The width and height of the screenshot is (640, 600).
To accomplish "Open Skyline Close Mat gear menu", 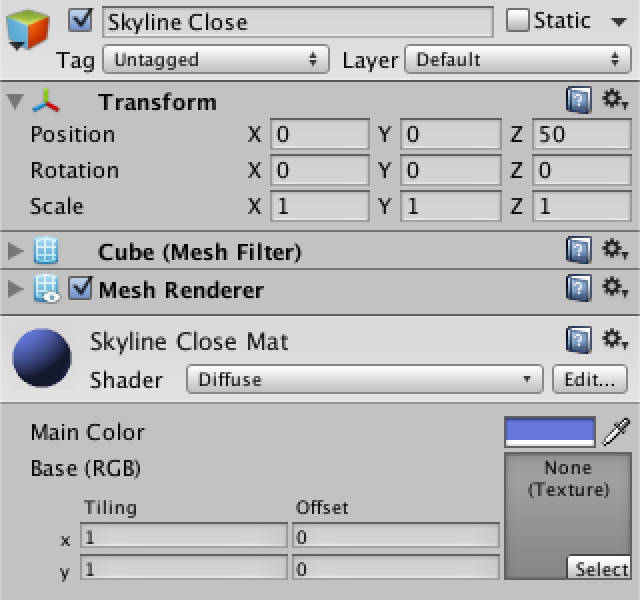I will click(615, 339).
